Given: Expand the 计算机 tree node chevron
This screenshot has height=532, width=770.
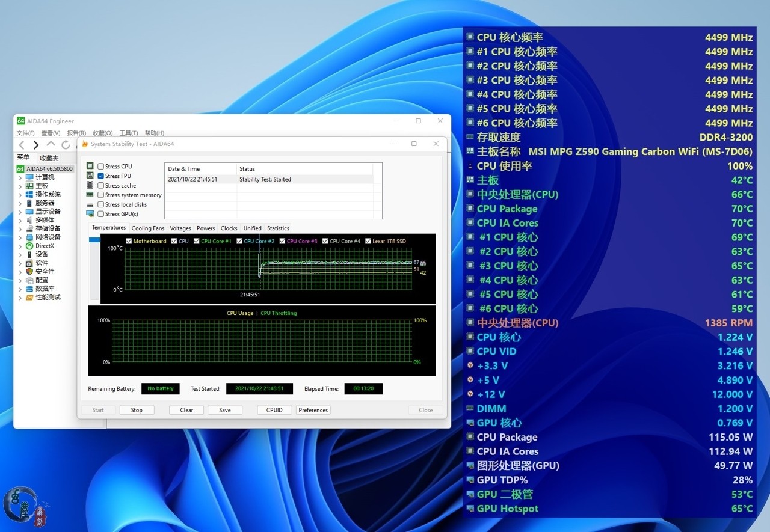Looking at the screenshot, I should pyautogui.click(x=20, y=178).
